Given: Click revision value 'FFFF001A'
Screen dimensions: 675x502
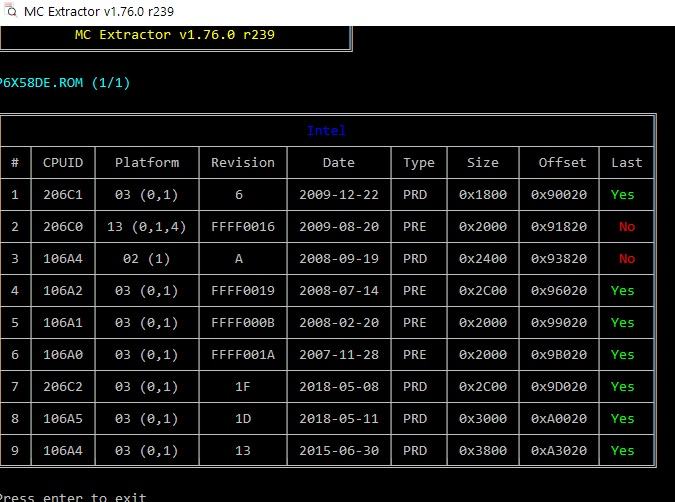Looking at the screenshot, I should point(243,354).
